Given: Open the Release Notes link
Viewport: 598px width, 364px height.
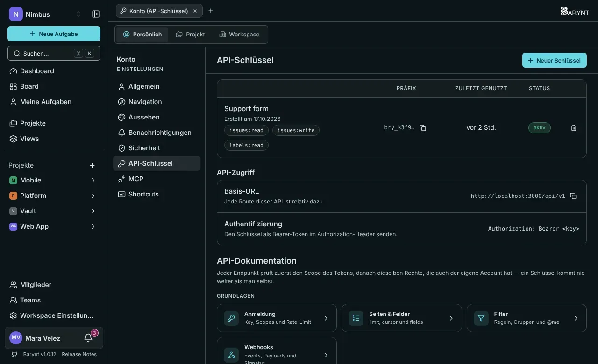Looking at the screenshot, I should [79, 354].
